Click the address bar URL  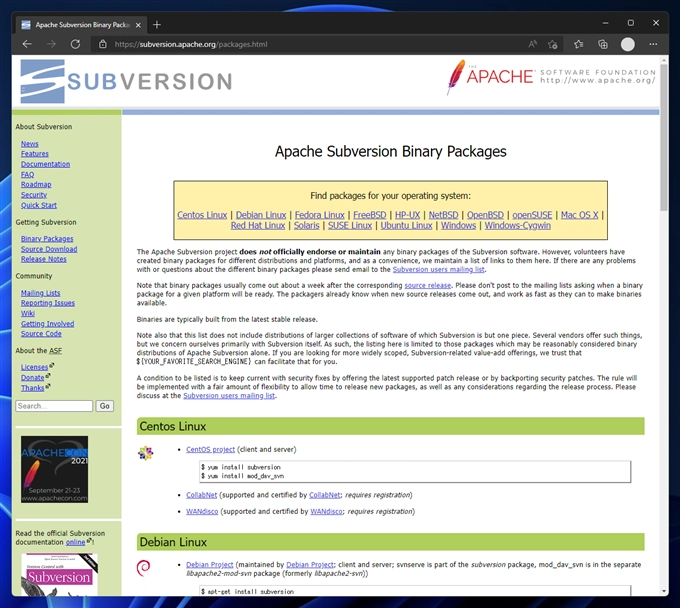tap(191, 44)
